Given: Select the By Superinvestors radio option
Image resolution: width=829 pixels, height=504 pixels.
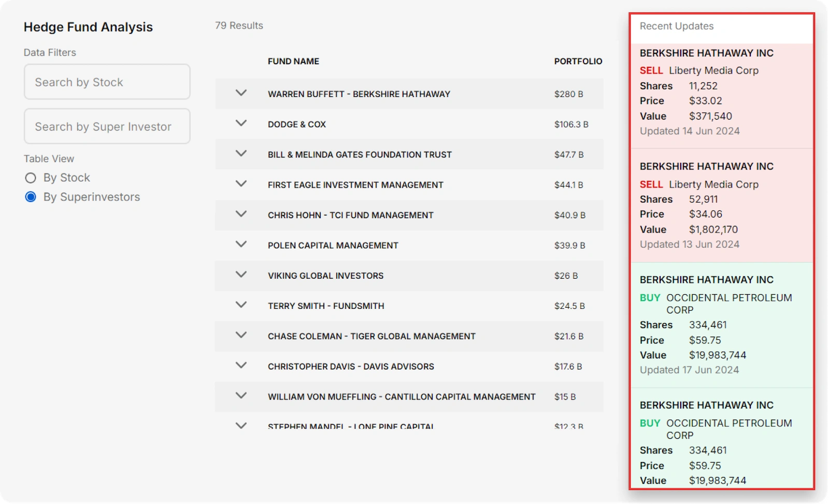Looking at the screenshot, I should point(31,197).
